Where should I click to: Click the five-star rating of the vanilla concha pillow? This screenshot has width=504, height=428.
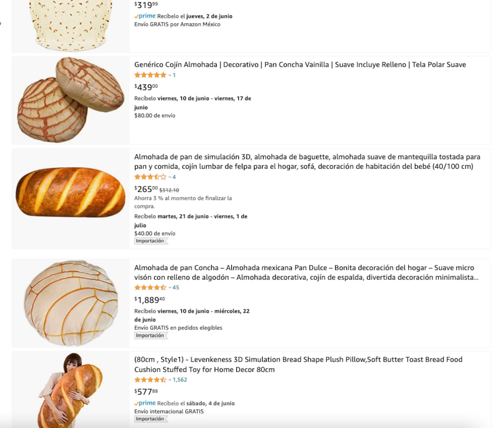pos(150,75)
